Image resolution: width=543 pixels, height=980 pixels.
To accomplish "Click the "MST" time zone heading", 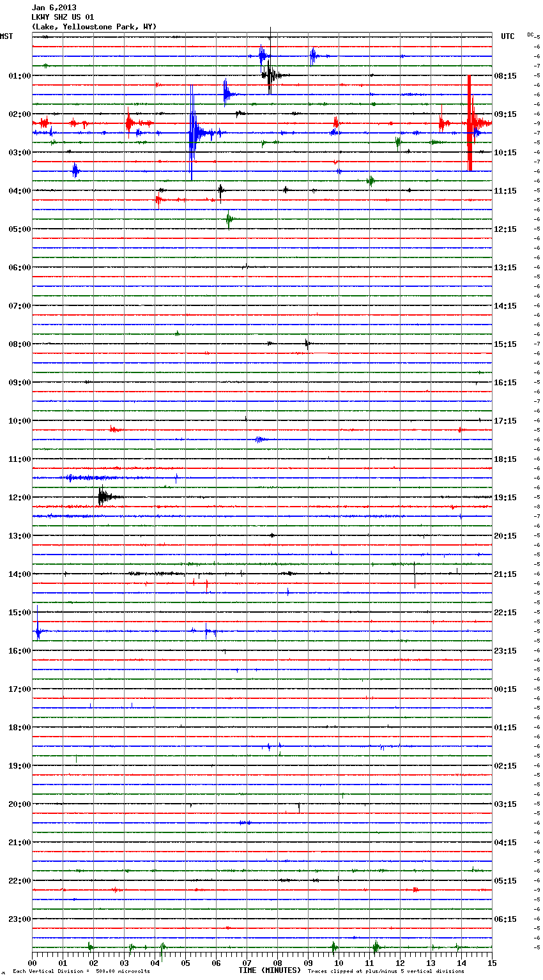I will click(6, 36).
